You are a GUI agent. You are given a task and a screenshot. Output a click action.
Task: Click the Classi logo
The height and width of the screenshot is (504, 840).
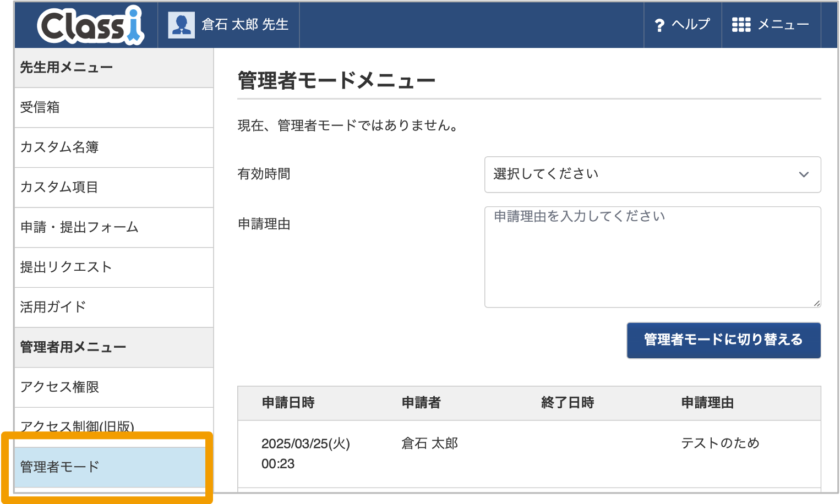[x=91, y=25]
